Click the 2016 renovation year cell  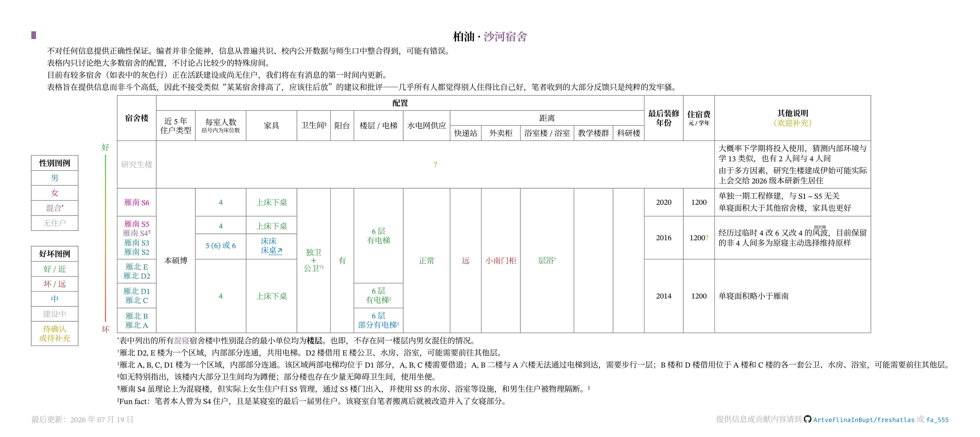(x=664, y=238)
